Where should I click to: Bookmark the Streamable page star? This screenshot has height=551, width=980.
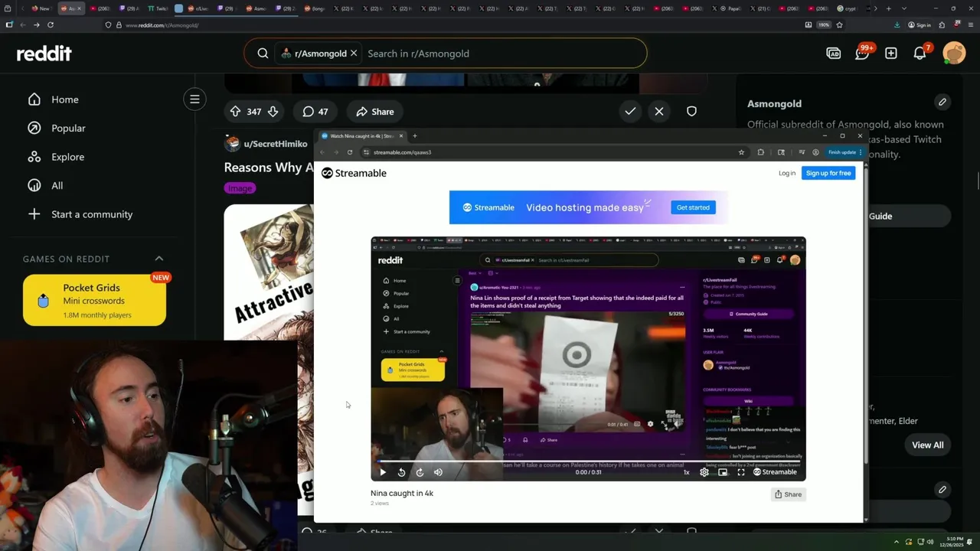tap(741, 152)
